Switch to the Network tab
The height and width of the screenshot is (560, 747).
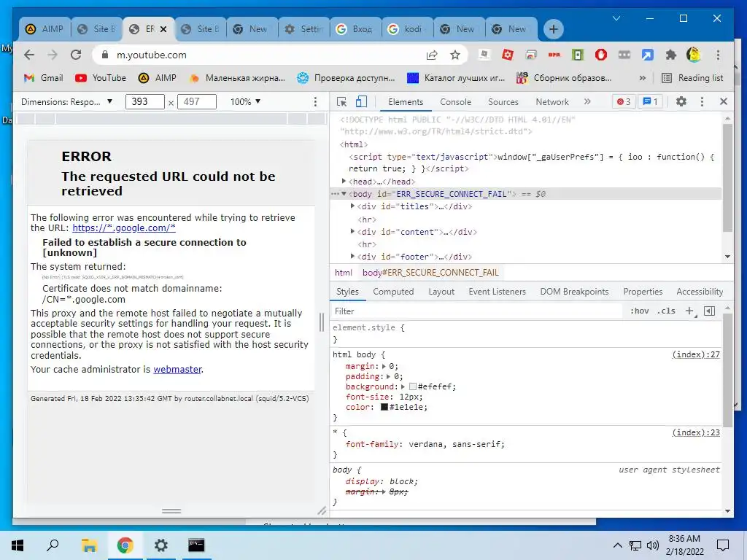[552, 102]
